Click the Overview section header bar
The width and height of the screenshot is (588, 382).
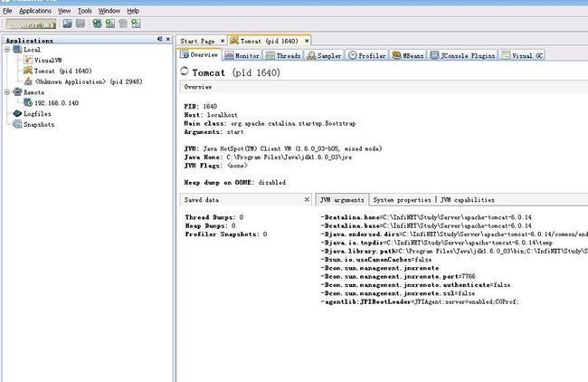384,87
